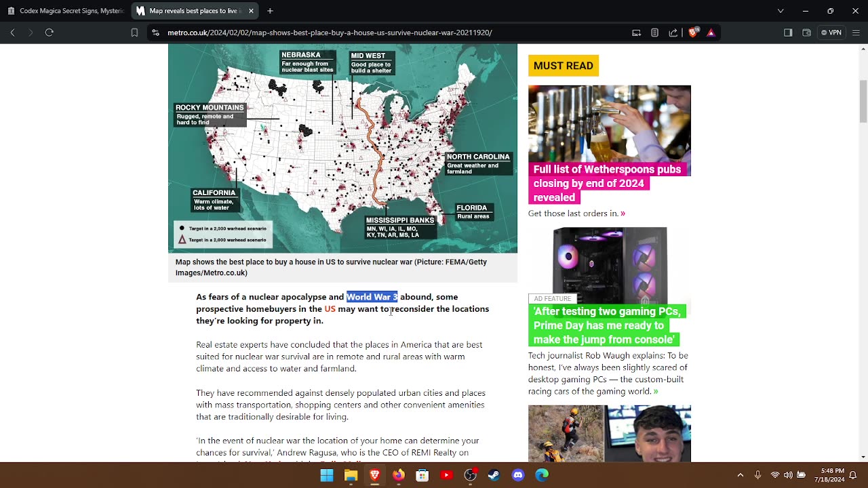Click scrollbar down arrow
The image size is (868, 488).
[863, 457]
